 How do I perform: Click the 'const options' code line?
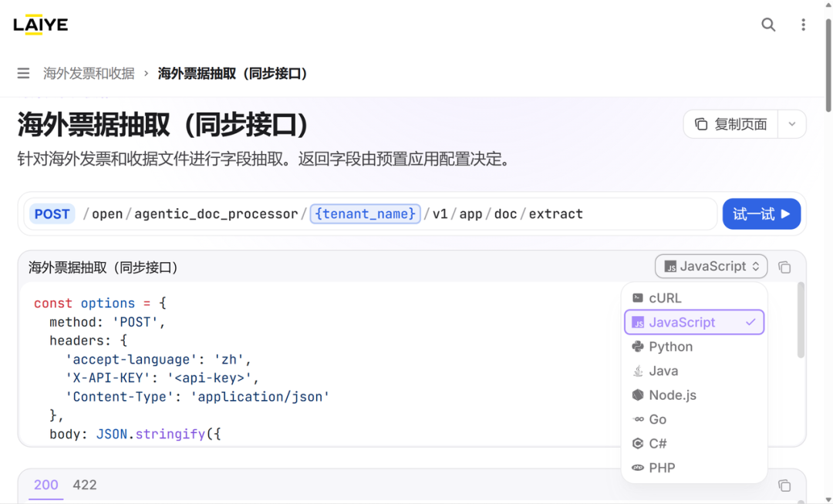point(99,303)
